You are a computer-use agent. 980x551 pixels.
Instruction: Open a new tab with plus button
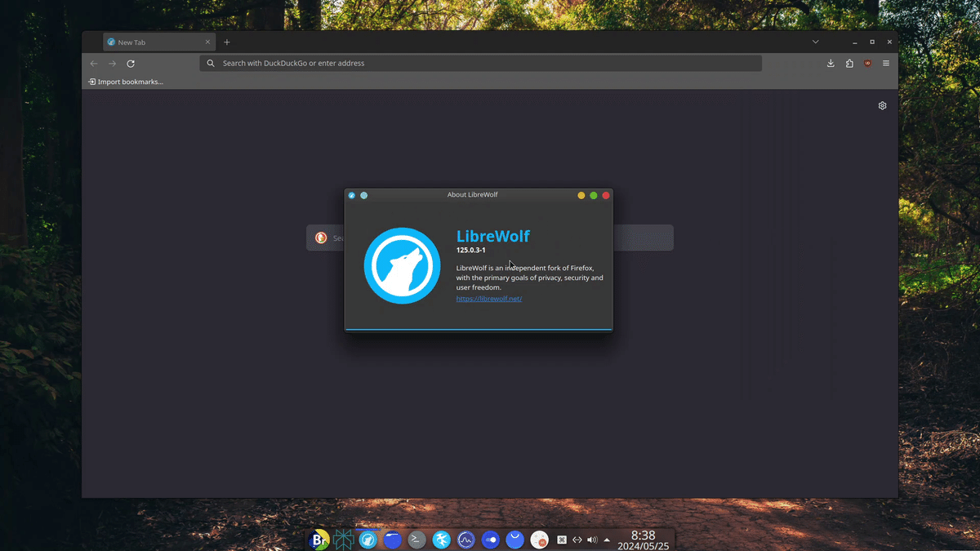point(227,42)
